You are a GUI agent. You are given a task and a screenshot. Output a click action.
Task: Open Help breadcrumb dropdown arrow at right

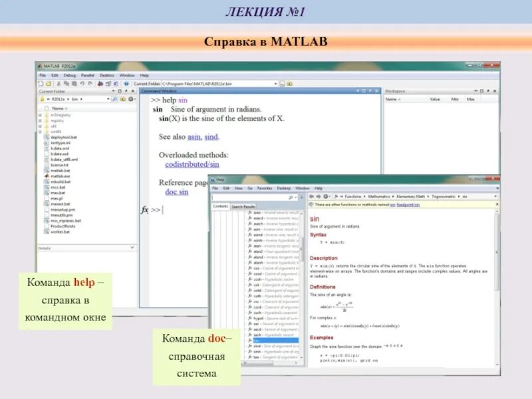point(495,196)
